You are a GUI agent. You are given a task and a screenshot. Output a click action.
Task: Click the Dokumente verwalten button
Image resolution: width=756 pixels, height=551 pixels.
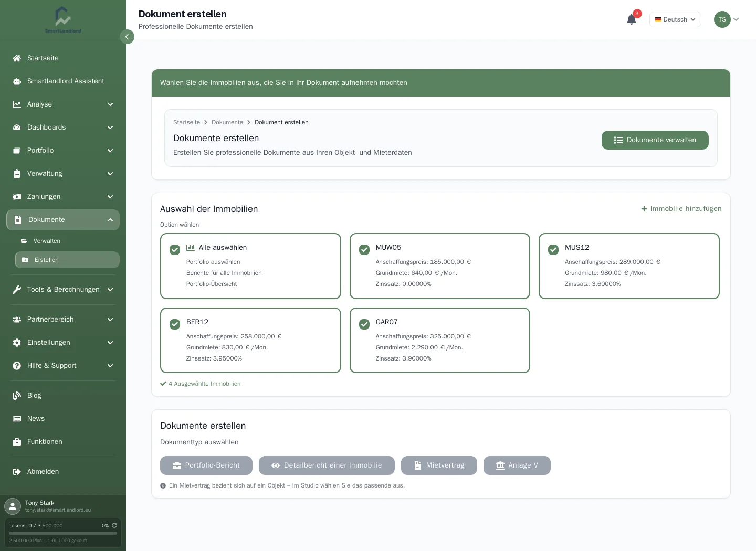(655, 140)
